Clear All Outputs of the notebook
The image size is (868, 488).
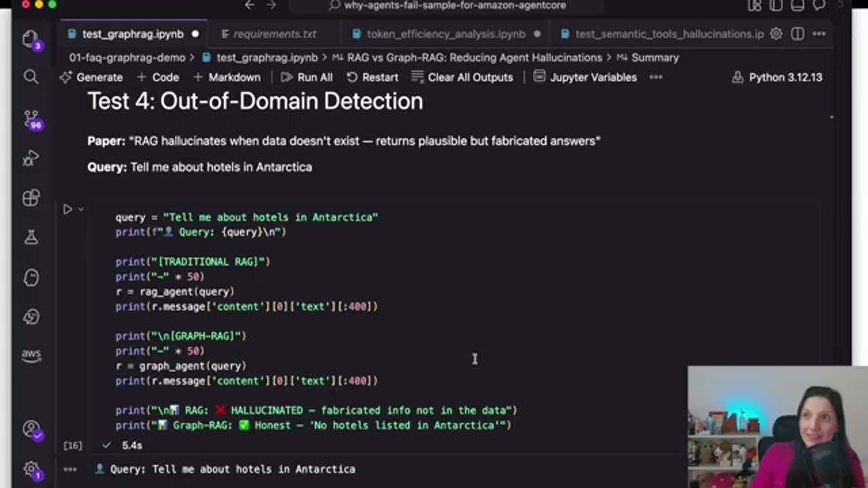point(462,77)
